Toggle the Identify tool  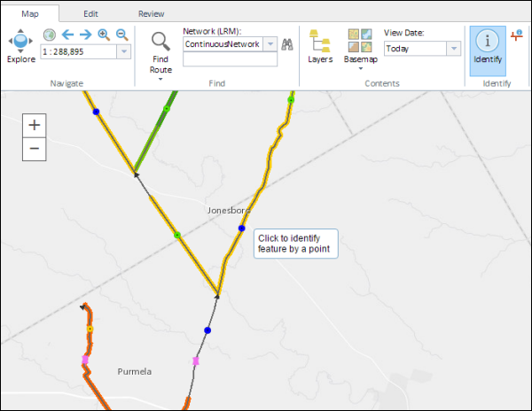(x=487, y=48)
